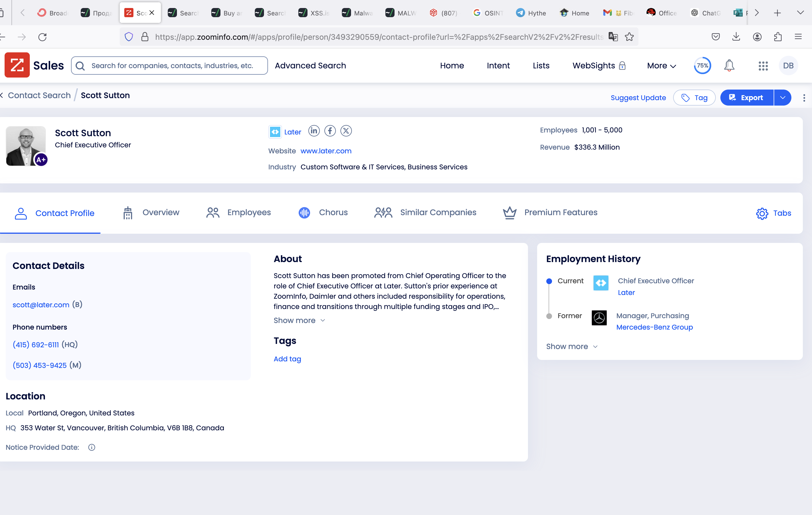812x515 pixels.
Task: Click the 75% progress circle indicator
Action: (702, 66)
